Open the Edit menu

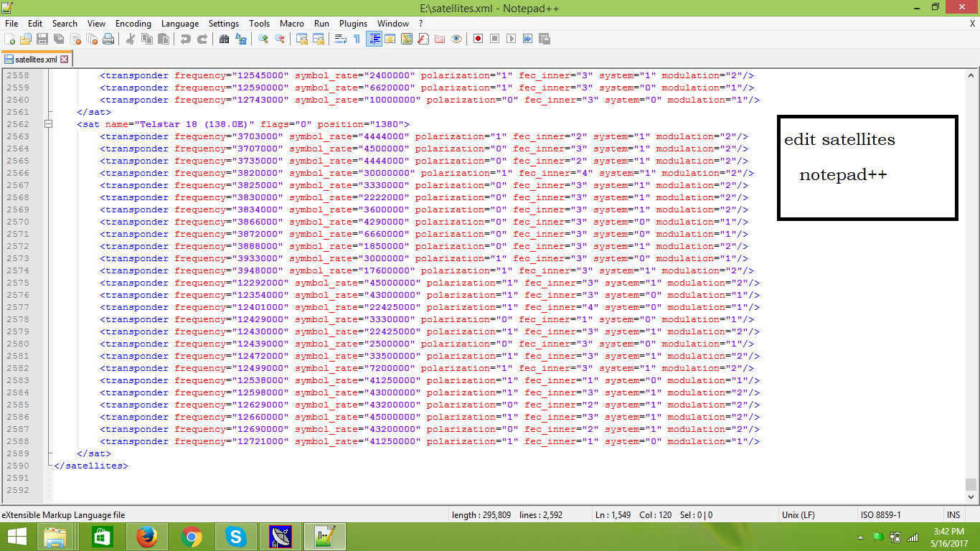(35, 24)
